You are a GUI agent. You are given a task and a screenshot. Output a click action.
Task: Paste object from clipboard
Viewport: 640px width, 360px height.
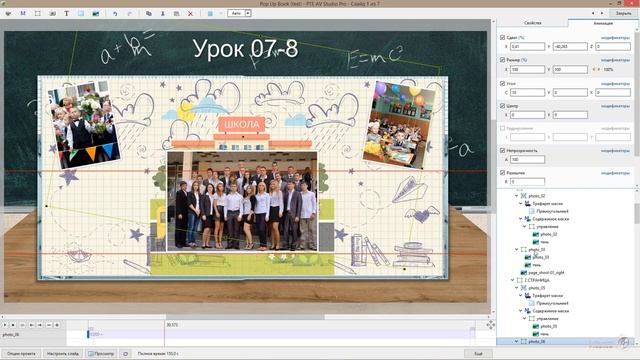click(x=176, y=13)
